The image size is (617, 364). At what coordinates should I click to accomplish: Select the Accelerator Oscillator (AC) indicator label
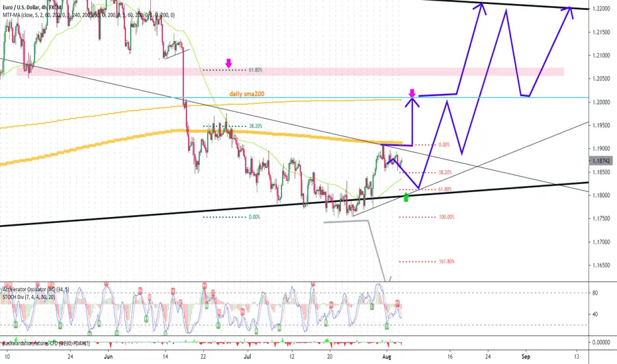[x=36, y=290]
